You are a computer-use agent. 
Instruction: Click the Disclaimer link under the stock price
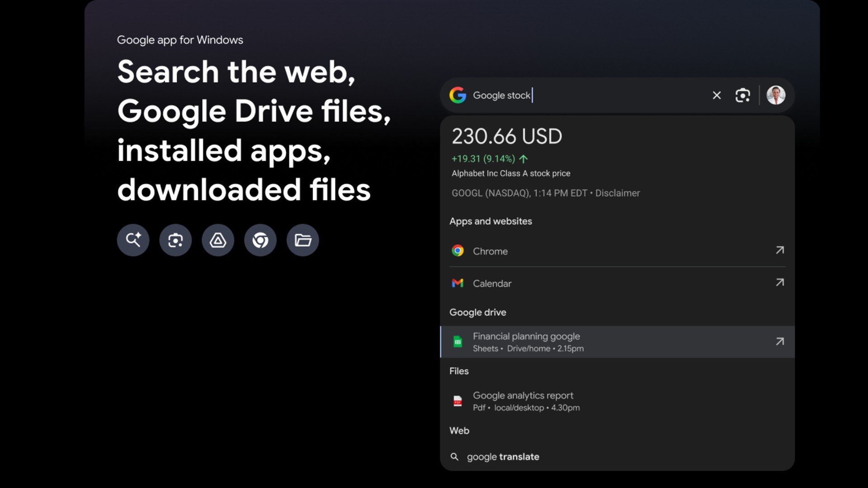click(x=618, y=193)
